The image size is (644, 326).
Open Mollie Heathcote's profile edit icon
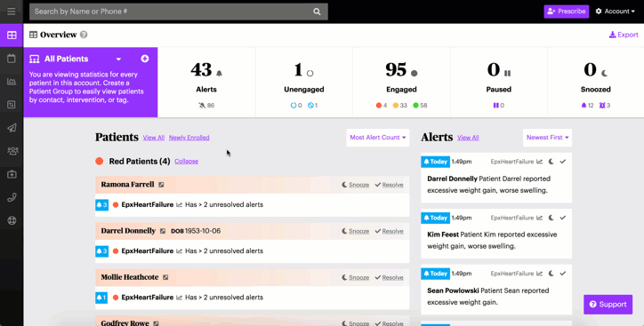point(165,278)
